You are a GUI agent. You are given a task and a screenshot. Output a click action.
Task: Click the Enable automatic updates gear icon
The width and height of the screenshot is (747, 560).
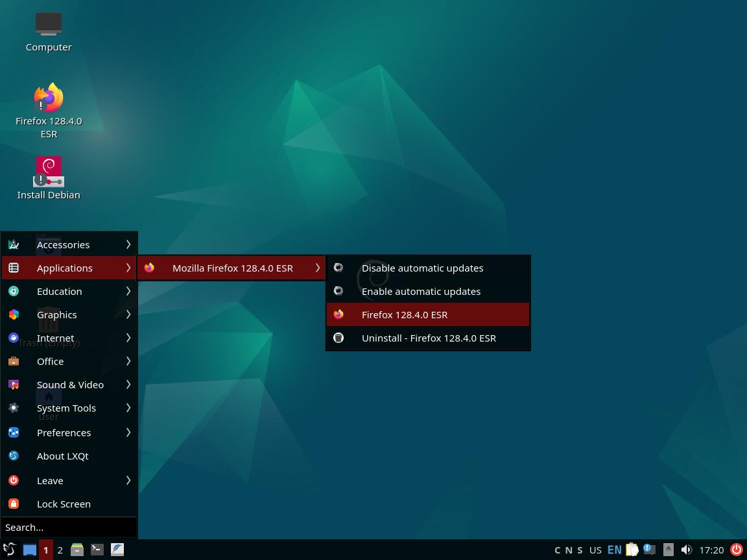[338, 291]
